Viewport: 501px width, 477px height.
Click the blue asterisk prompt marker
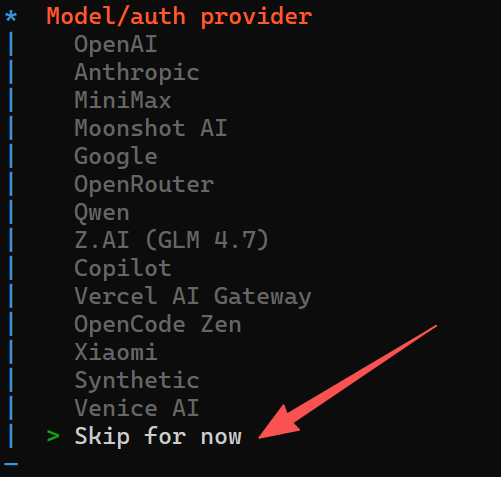[x=11, y=16]
